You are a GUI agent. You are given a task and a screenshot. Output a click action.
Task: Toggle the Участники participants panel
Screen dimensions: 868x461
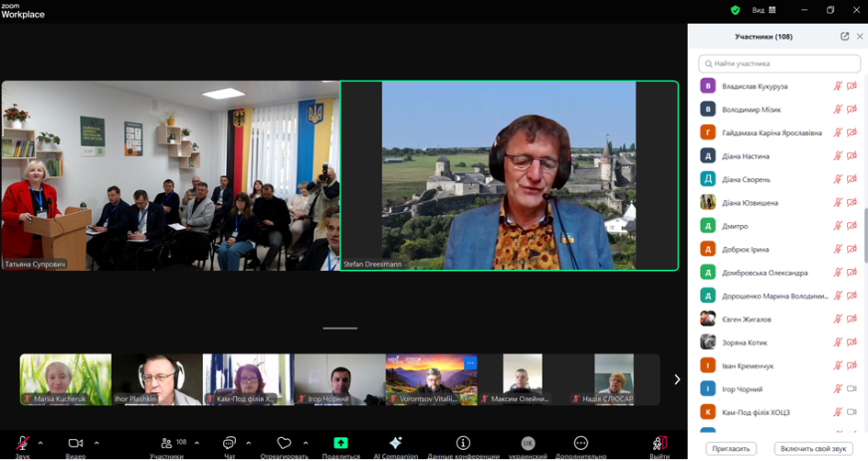(x=166, y=444)
